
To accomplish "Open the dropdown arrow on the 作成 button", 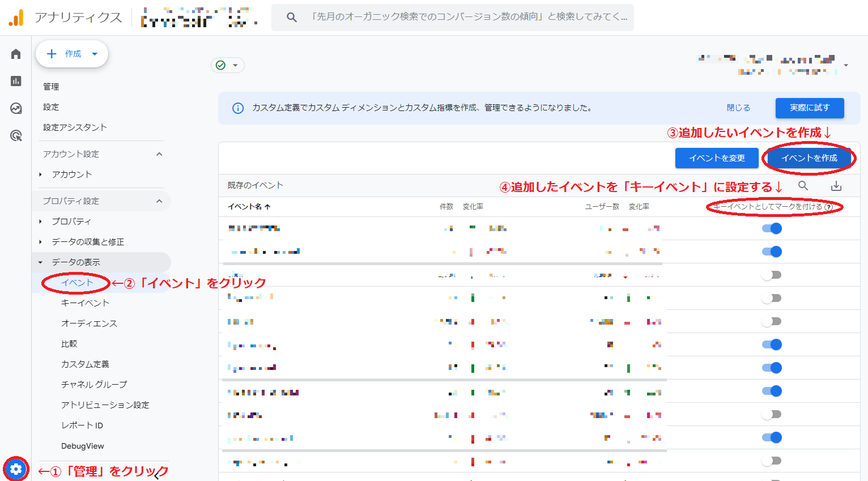I will click(x=95, y=54).
